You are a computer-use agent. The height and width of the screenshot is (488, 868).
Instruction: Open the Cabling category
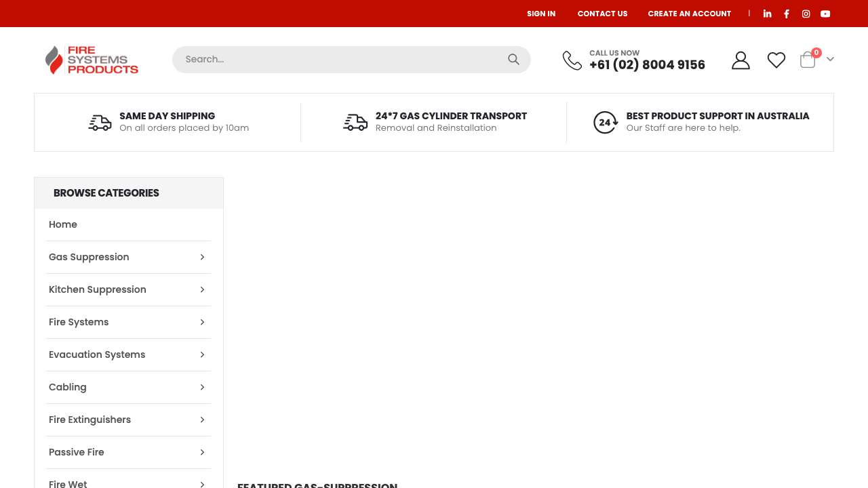click(x=68, y=387)
